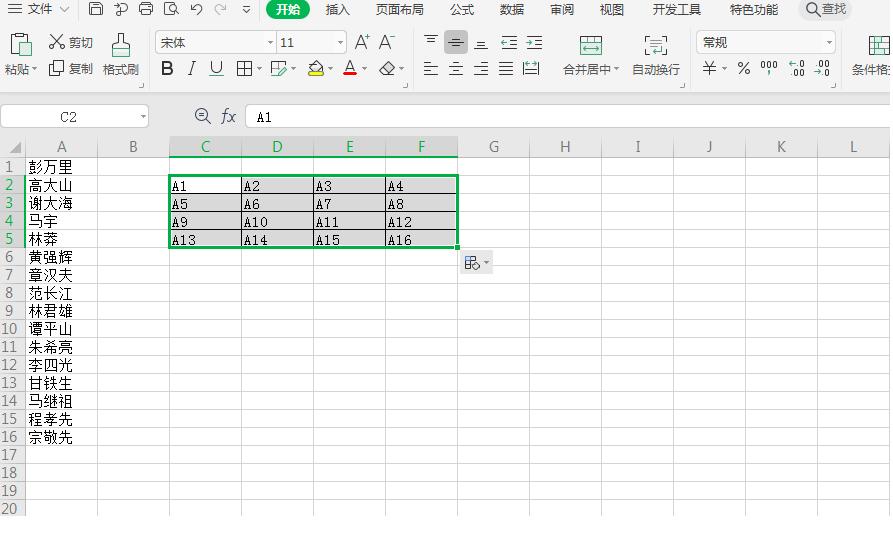Click the Format Painter brush icon
Screen dimensions: 893x535
pos(121,46)
